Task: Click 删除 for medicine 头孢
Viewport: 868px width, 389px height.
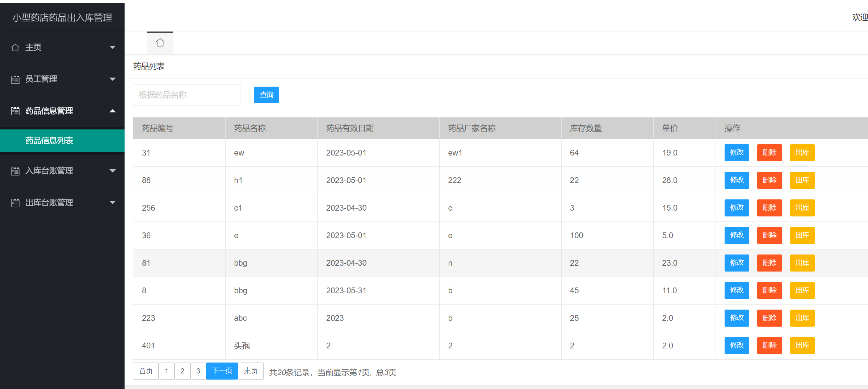Action: coord(770,345)
